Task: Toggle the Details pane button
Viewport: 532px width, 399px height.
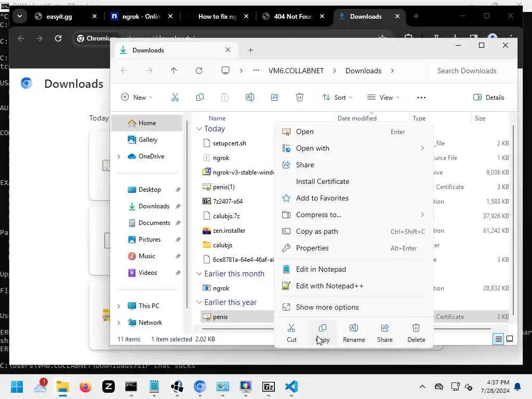Action: 488,97
